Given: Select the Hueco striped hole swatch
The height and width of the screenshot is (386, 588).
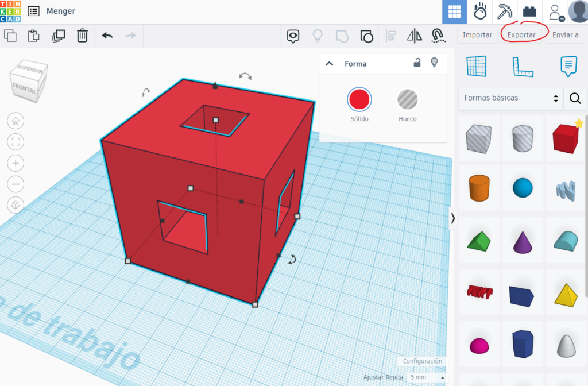Looking at the screenshot, I should tap(407, 99).
